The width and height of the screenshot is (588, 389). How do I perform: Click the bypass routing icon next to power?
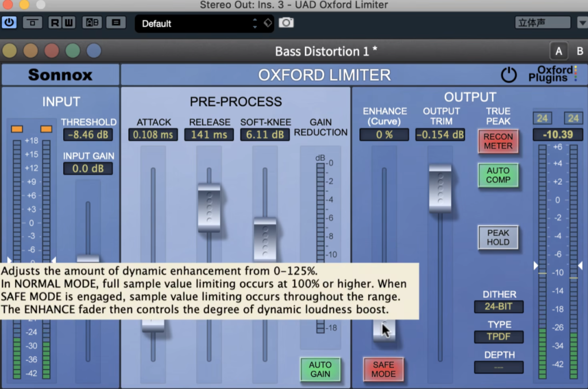click(x=32, y=23)
